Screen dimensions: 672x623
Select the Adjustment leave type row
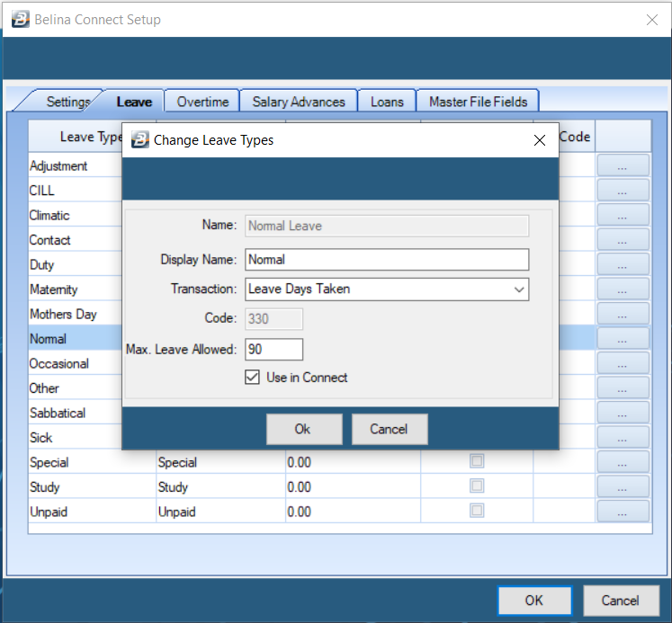click(x=76, y=165)
